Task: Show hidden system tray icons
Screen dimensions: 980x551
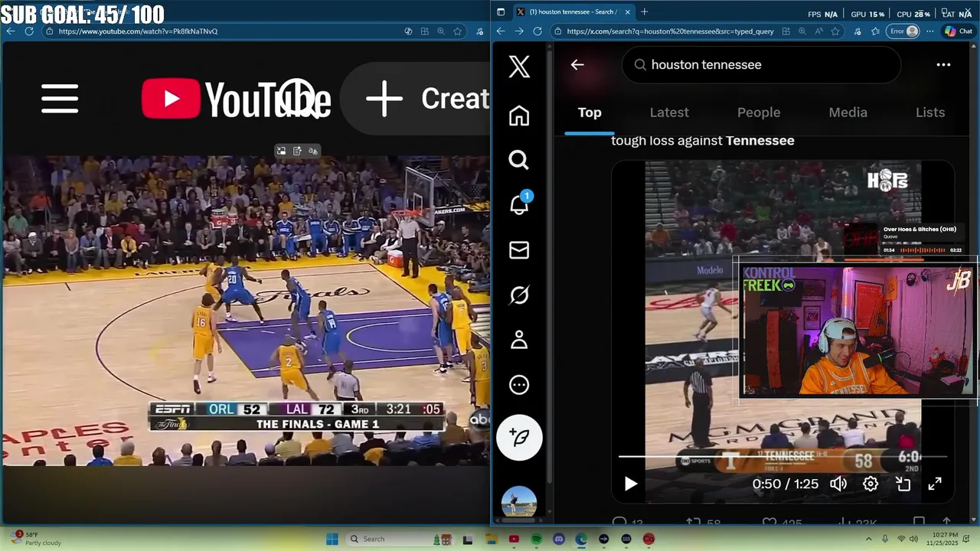Action: click(x=868, y=539)
